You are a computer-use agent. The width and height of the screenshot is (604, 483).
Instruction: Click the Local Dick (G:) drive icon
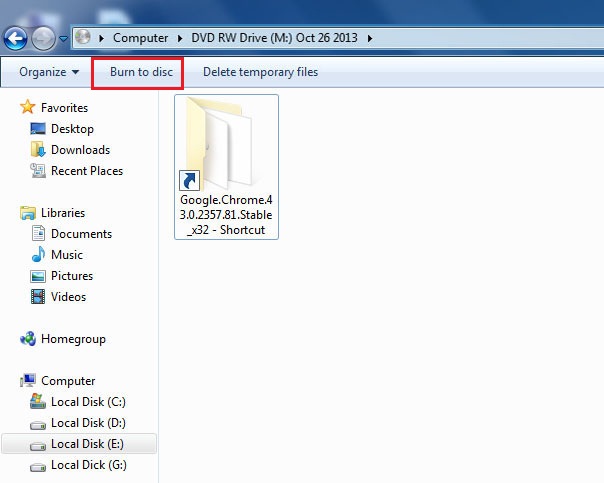tap(38, 467)
